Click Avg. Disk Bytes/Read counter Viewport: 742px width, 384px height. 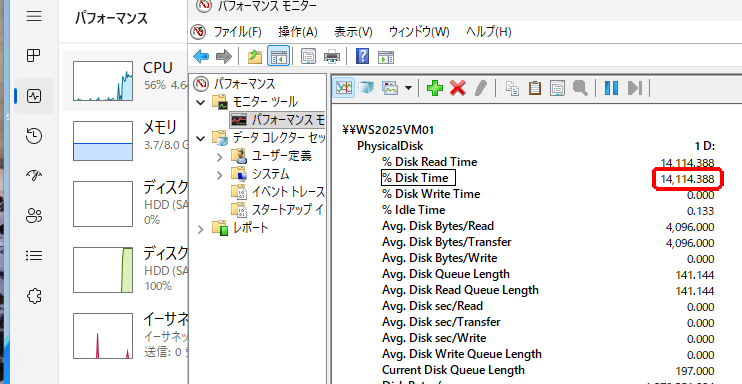pos(438,226)
